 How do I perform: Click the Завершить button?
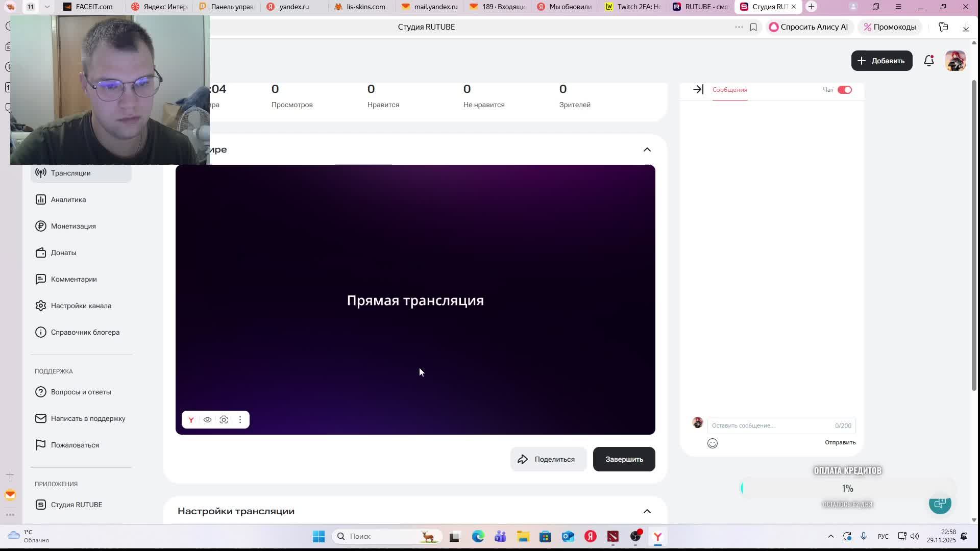coord(624,459)
